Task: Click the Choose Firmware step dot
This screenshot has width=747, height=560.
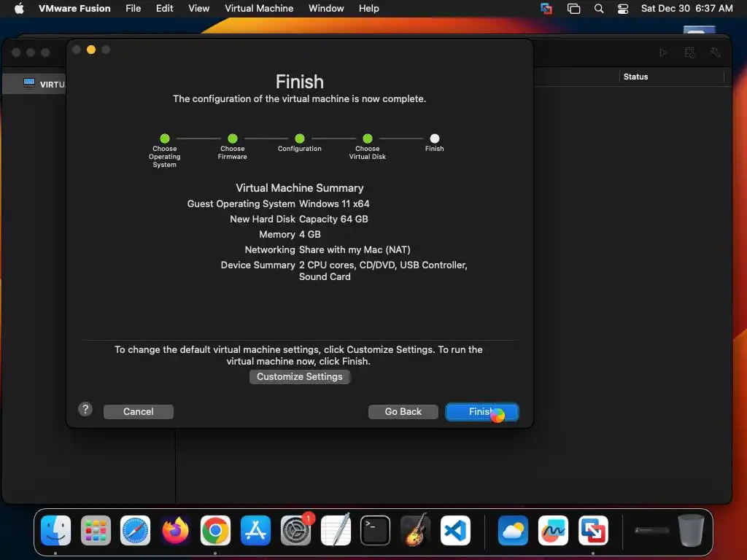Action: (233, 139)
